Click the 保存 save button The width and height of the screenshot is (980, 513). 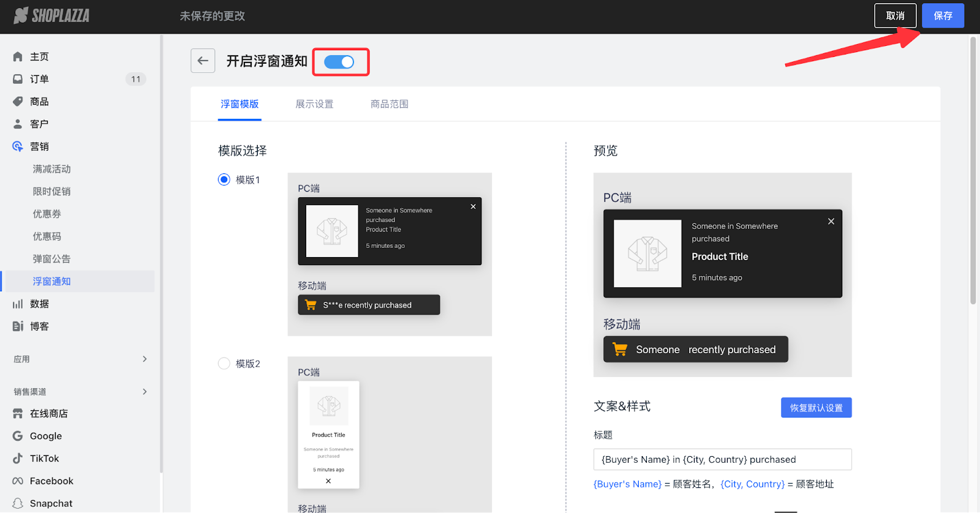tap(943, 16)
